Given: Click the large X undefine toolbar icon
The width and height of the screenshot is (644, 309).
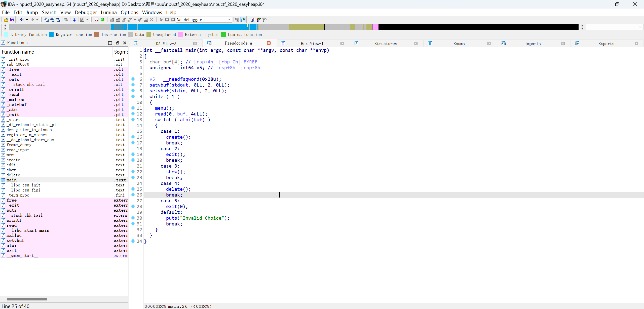Looking at the screenshot, I should tap(151, 20).
